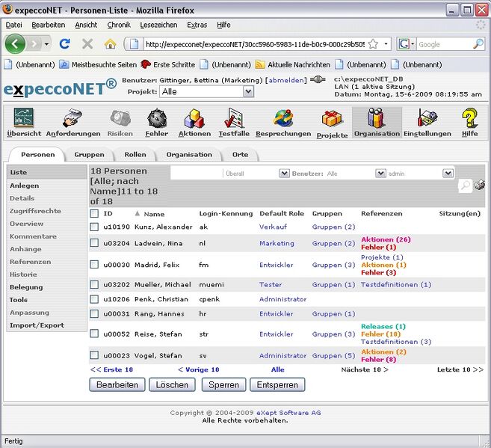Open the Testfälle checklist icon
The image size is (491, 448).
click(x=234, y=118)
